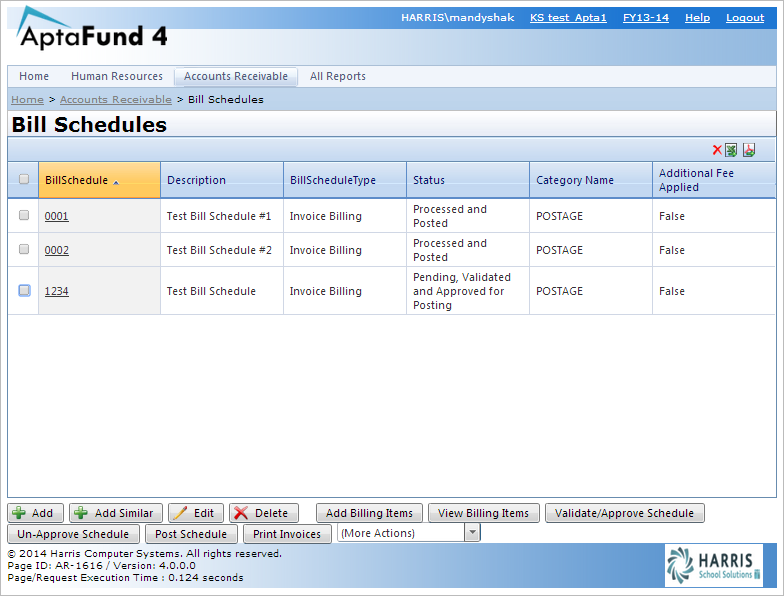Sort by the Description column header

point(222,180)
